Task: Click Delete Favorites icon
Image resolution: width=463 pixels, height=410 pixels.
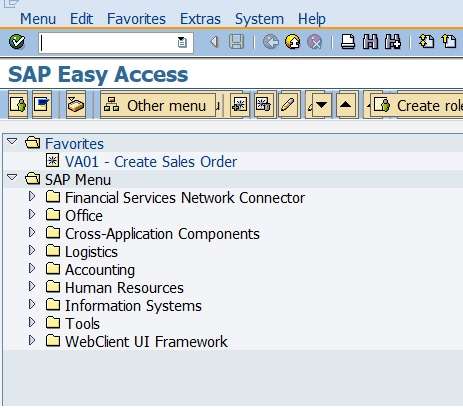Action: point(263,105)
